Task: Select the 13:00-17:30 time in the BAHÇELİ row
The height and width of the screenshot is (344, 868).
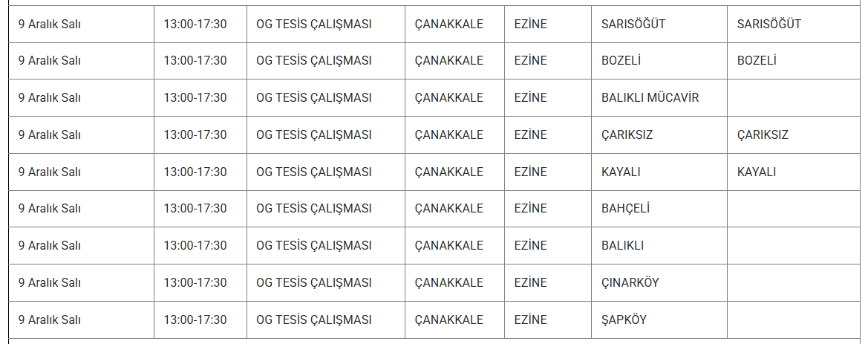Action: point(195,209)
